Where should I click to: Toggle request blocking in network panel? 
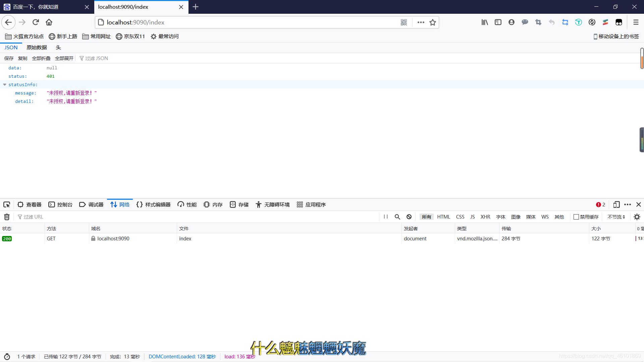coord(409,217)
